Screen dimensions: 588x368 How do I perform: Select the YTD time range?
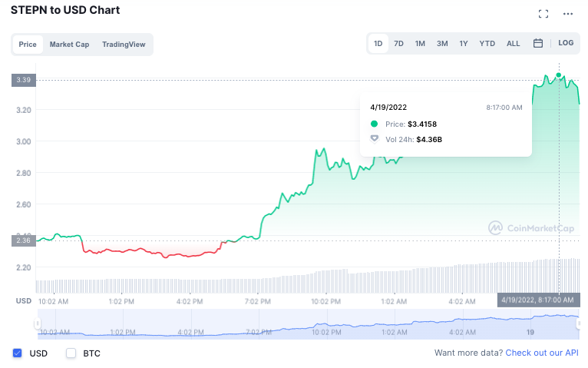click(487, 44)
